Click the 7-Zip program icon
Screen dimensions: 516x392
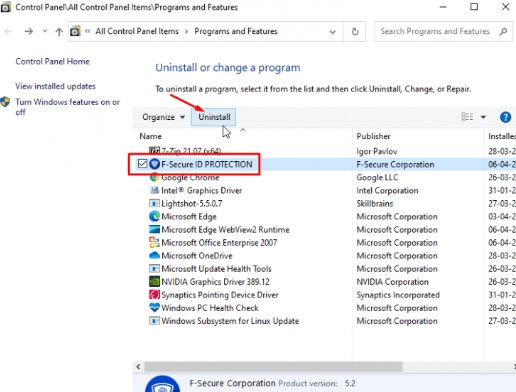[x=154, y=150]
